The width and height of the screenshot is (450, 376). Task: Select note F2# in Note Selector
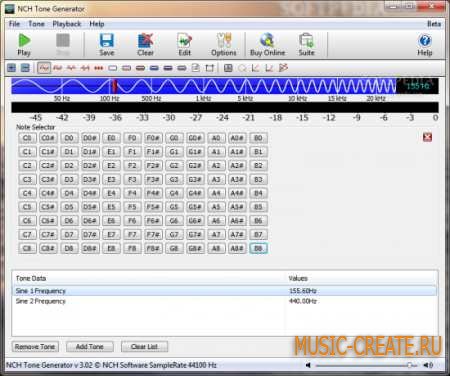pos(153,166)
